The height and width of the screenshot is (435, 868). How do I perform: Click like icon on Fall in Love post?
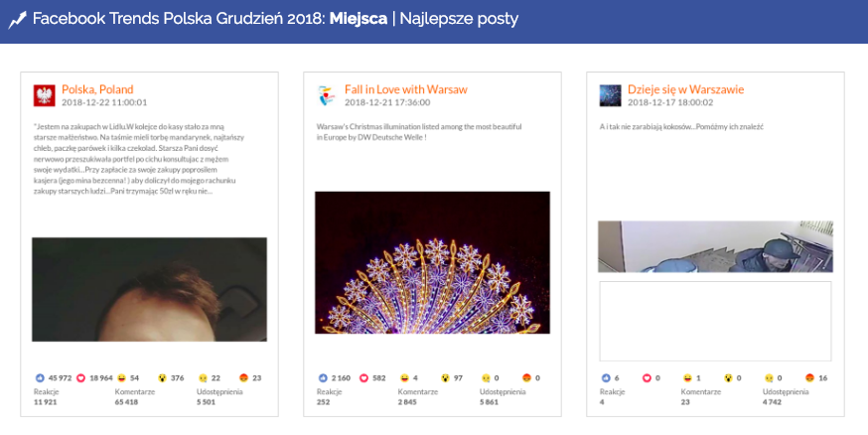[323, 378]
